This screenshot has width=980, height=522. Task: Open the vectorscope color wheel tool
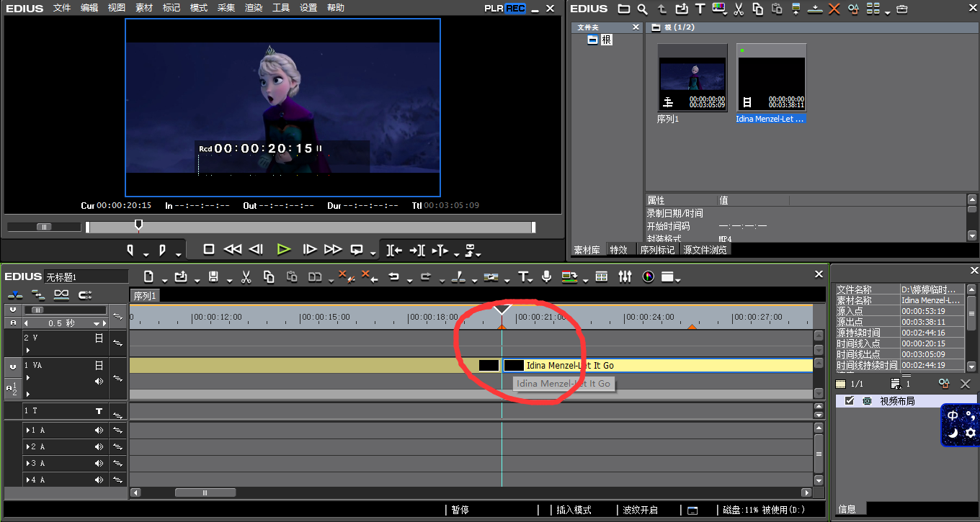(x=648, y=276)
